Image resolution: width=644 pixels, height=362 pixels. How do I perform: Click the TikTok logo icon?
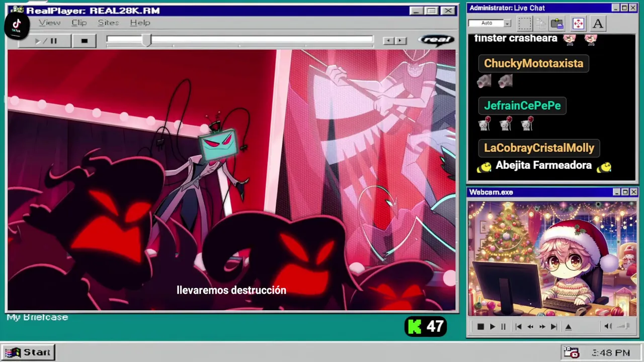[16, 25]
